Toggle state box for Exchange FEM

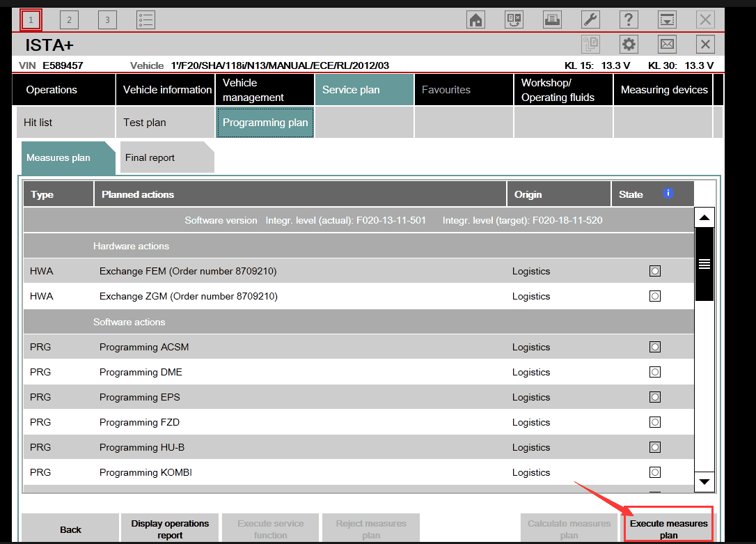655,271
